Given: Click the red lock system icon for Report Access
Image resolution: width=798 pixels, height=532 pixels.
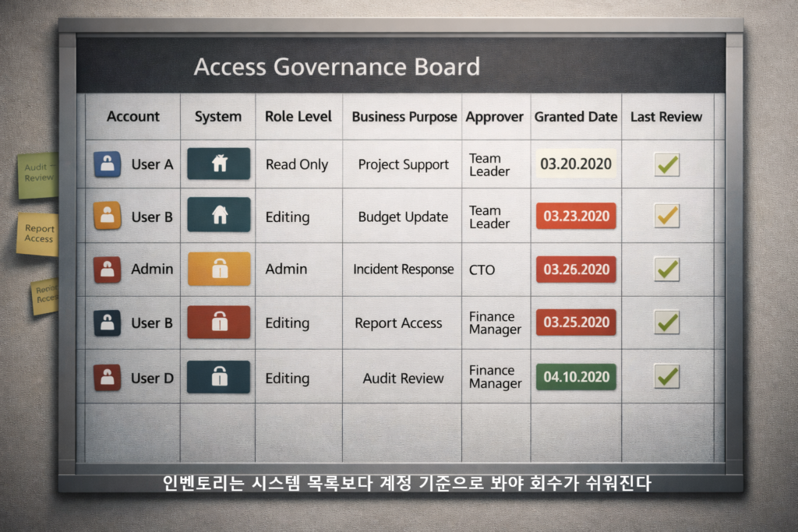Looking at the screenshot, I should coord(219,322).
